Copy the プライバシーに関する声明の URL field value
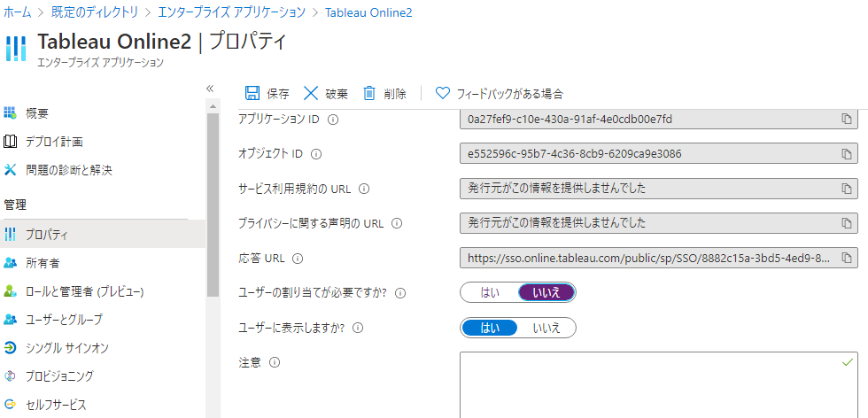This screenshot has width=868, height=418. pos(846,223)
